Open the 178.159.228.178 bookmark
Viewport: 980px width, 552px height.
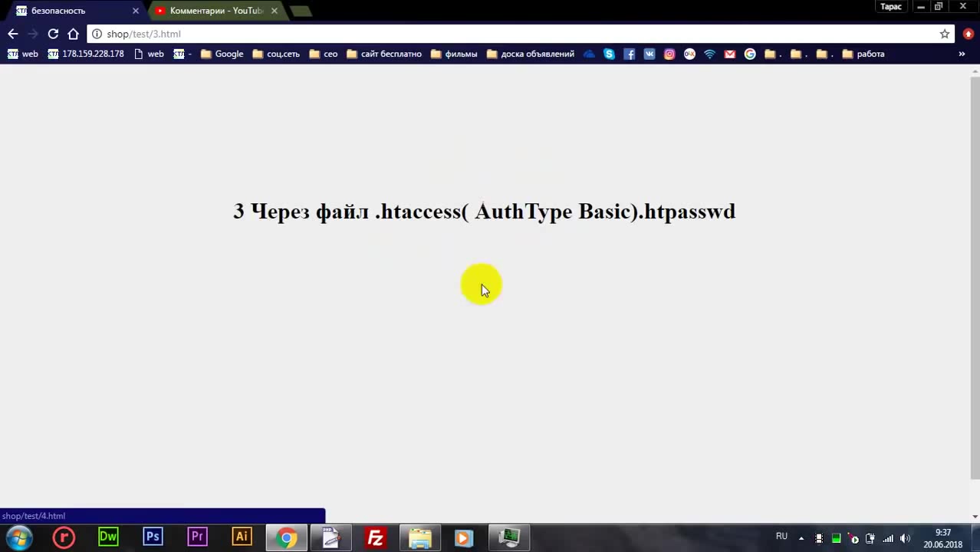86,54
